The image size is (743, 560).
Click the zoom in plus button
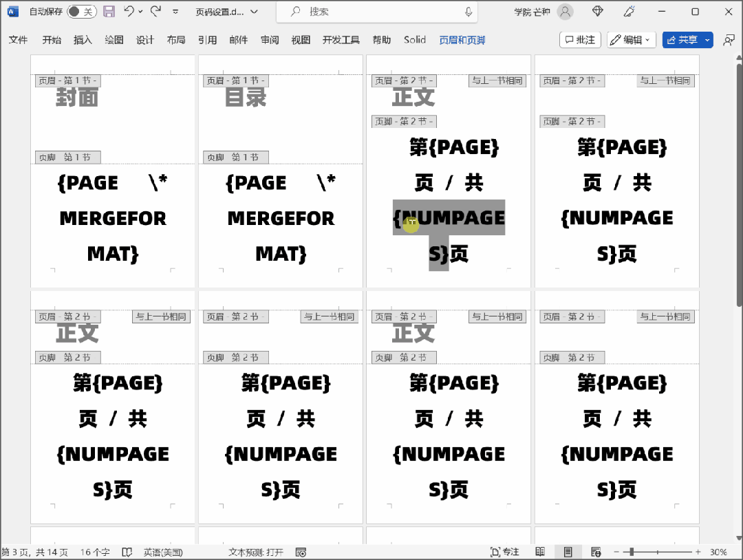(698, 552)
